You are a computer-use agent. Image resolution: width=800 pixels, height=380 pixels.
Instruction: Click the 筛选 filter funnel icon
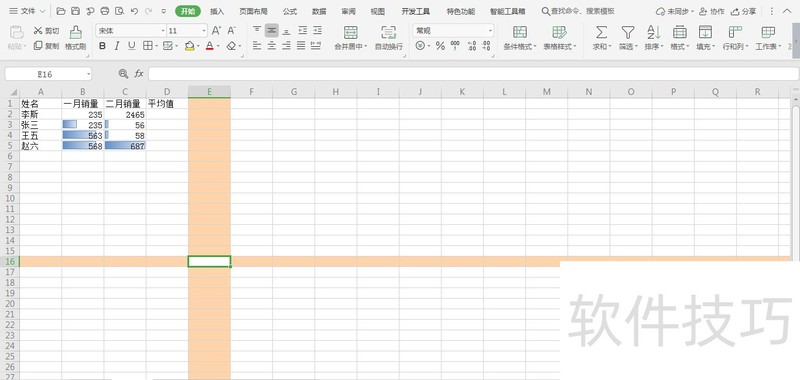628,33
